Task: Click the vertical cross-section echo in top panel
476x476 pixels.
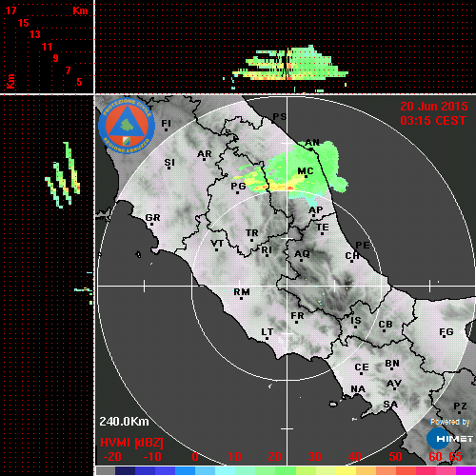Action: pyautogui.click(x=289, y=64)
